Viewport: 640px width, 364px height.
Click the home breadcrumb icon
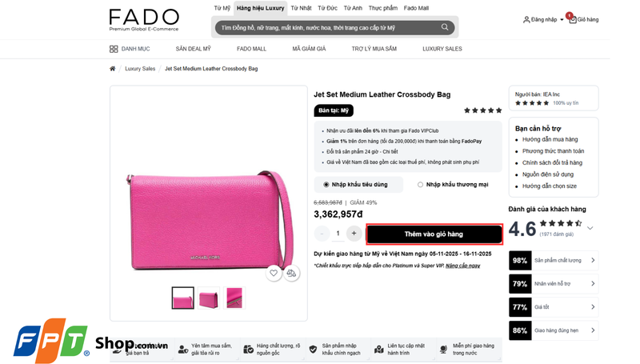(x=112, y=69)
